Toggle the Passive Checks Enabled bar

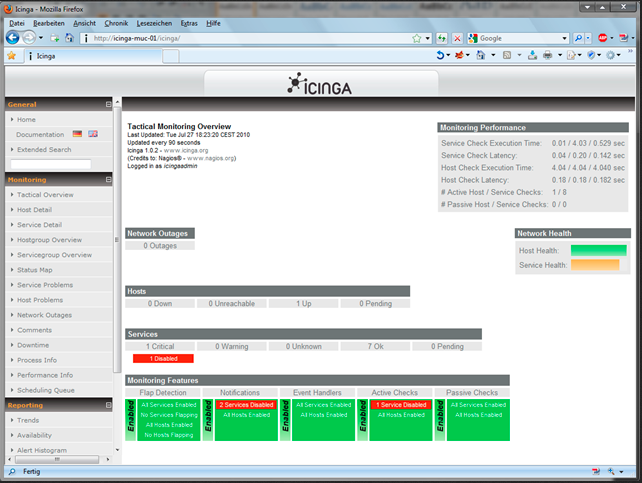pos(440,420)
